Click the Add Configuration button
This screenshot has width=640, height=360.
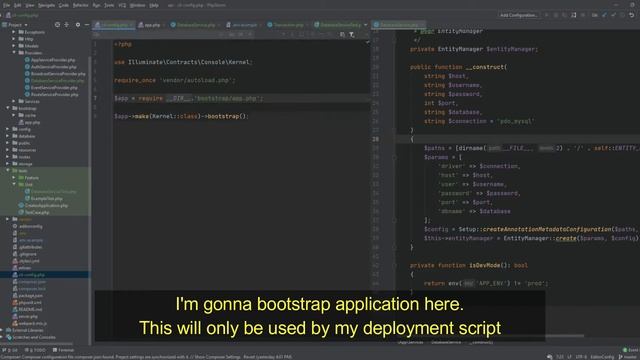pos(518,15)
